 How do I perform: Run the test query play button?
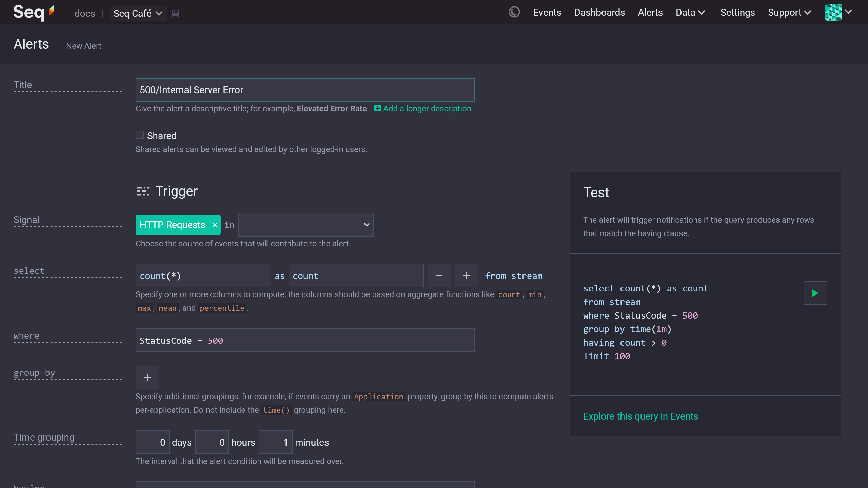815,293
